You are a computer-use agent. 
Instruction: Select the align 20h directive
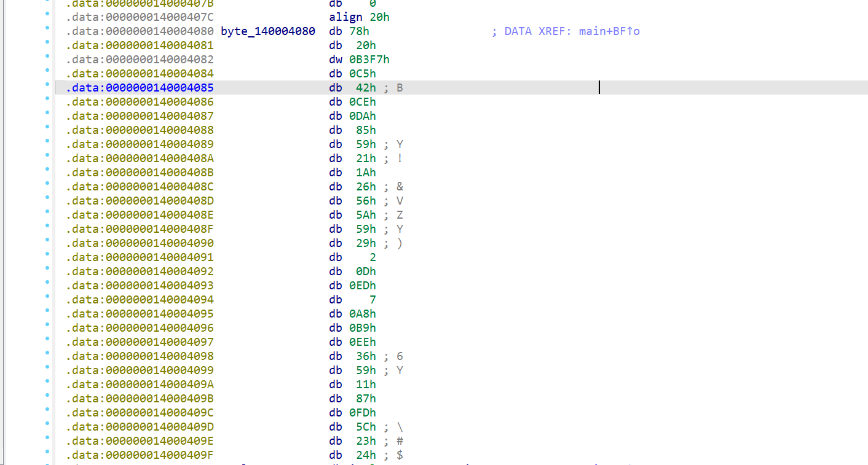(359, 17)
